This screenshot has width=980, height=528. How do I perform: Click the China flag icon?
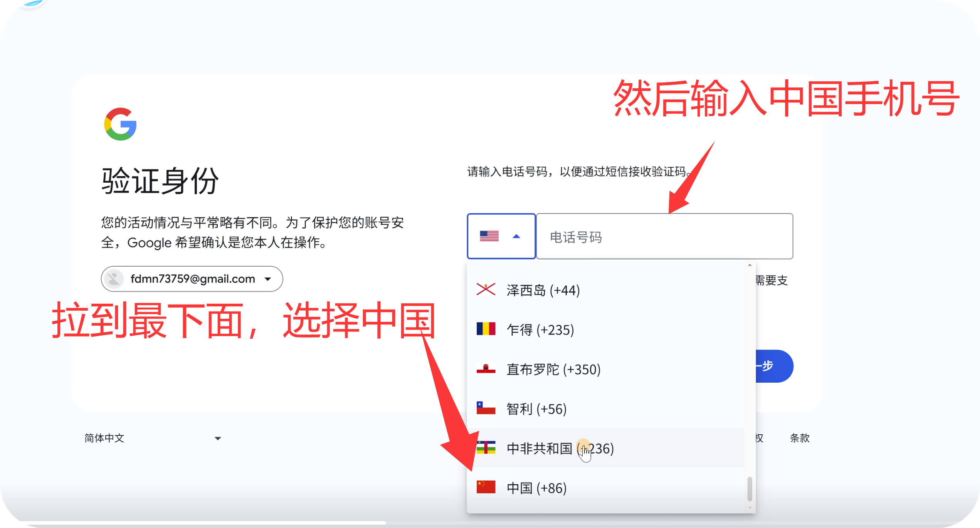[x=486, y=487]
